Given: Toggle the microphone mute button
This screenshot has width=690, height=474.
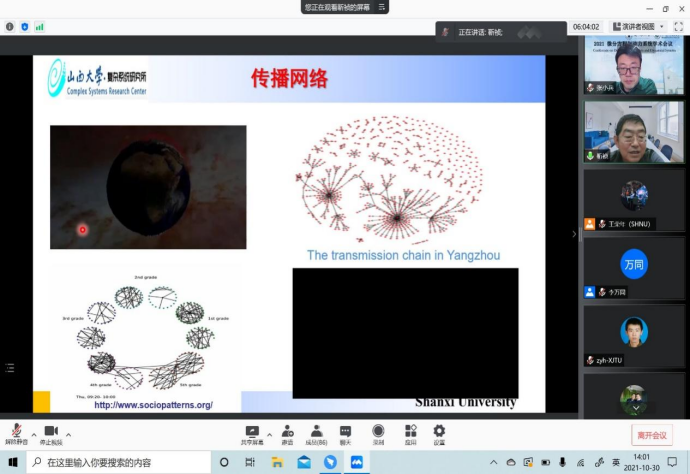Looking at the screenshot, I should tap(16, 432).
